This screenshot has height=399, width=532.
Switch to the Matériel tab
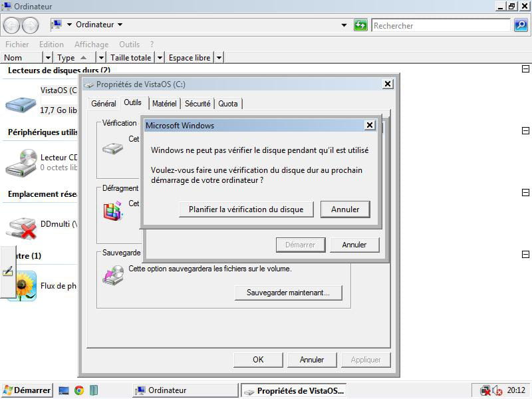tap(164, 104)
